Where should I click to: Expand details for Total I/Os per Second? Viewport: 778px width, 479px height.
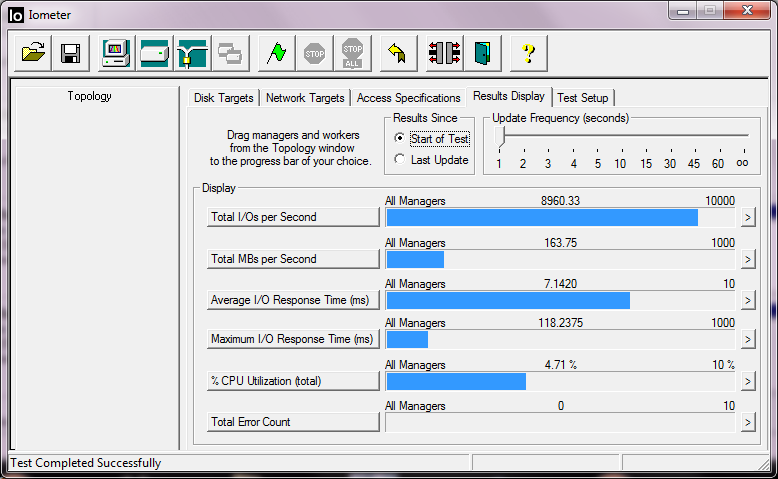pos(748,217)
